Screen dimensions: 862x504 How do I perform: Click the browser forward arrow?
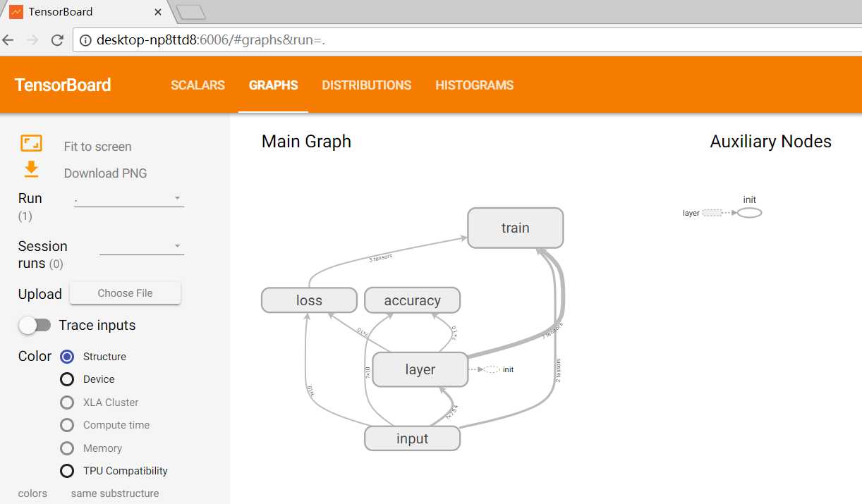(32, 40)
